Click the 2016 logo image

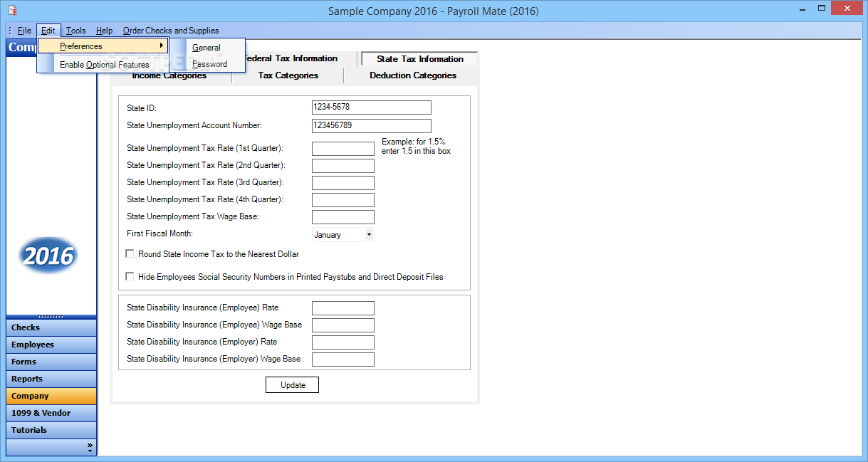[48, 256]
